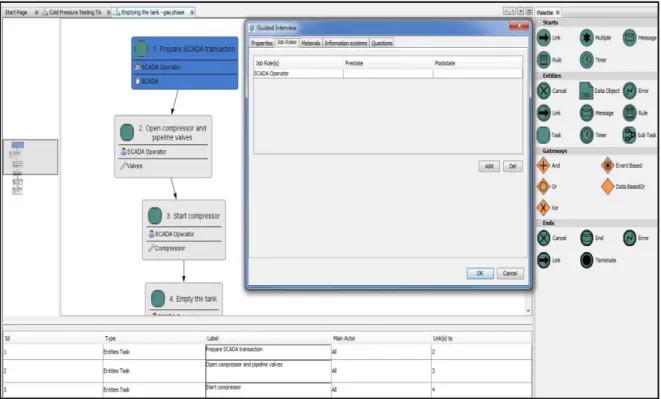Click Cancel in the Guided Interview dialog

510,273
